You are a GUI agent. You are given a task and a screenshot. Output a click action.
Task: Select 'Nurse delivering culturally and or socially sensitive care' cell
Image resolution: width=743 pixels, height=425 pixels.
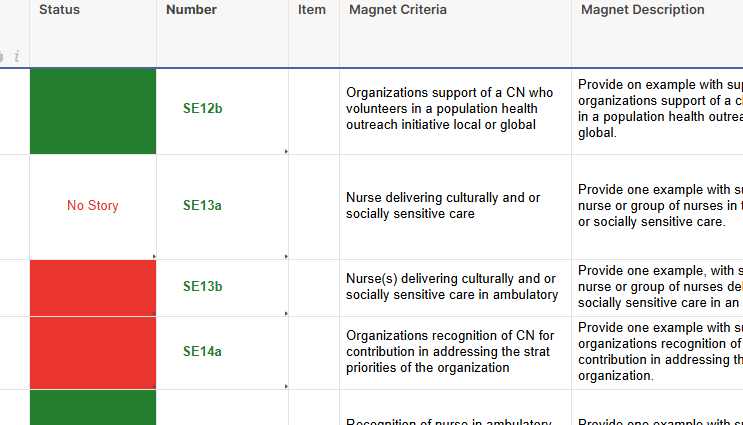(455, 207)
